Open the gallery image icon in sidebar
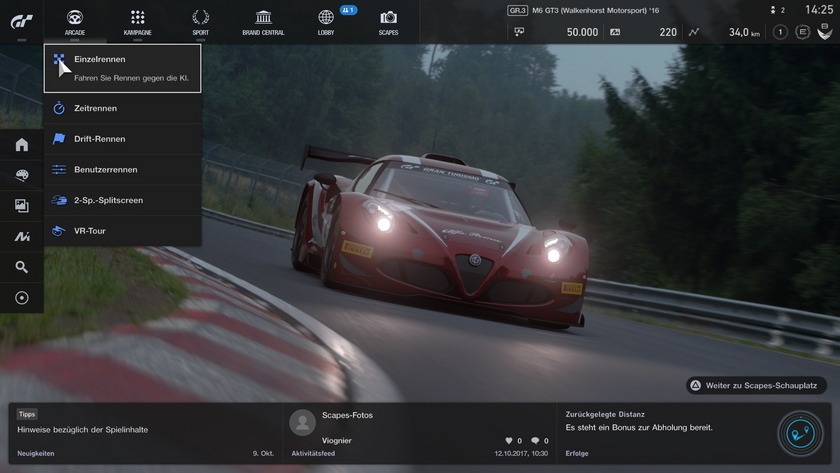The height and width of the screenshot is (473, 840). [x=22, y=206]
